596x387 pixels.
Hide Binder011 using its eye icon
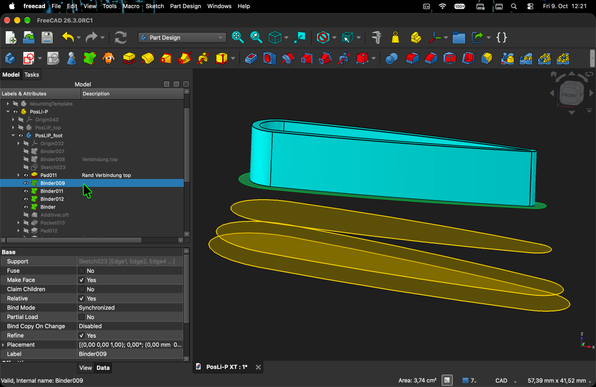26,191
